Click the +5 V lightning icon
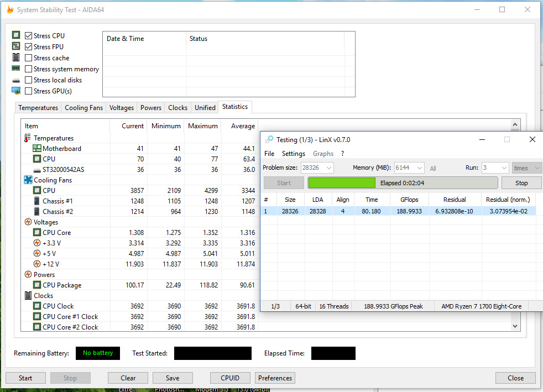 (x=36, y=253)
